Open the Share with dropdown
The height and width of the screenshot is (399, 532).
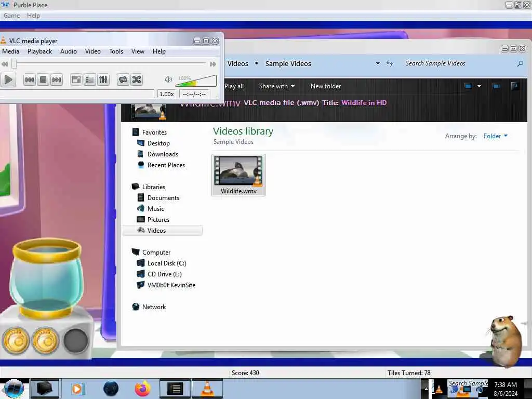tap(276, 86)
